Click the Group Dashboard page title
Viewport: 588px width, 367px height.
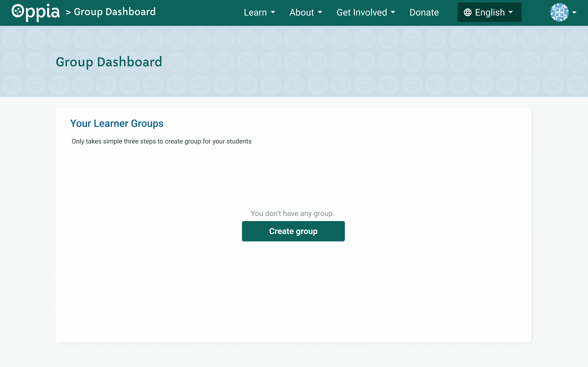click(x=109, y=62)
